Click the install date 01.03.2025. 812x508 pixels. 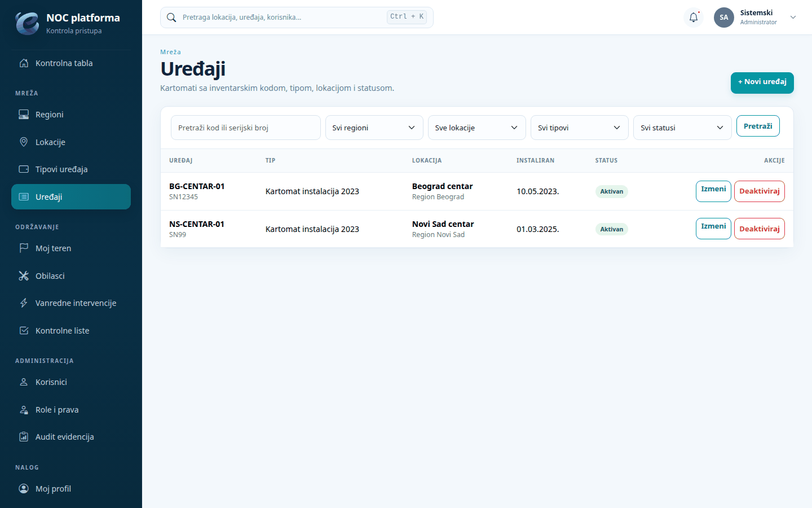pos(538,229)
